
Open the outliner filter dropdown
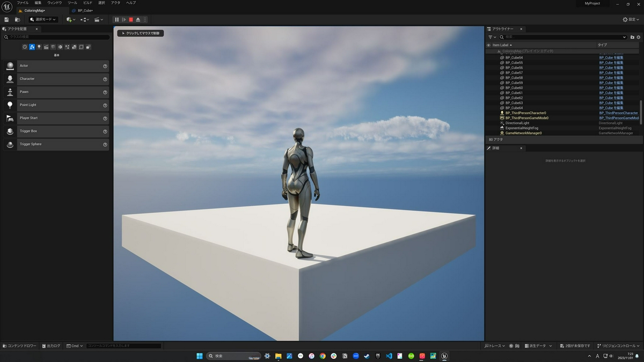492,37
